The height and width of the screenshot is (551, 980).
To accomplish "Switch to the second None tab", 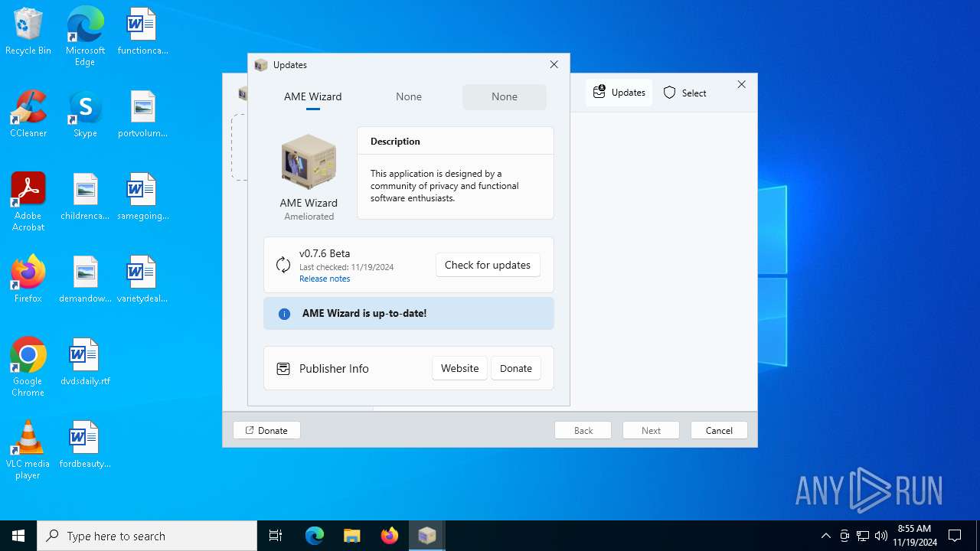I will (409, 96).
